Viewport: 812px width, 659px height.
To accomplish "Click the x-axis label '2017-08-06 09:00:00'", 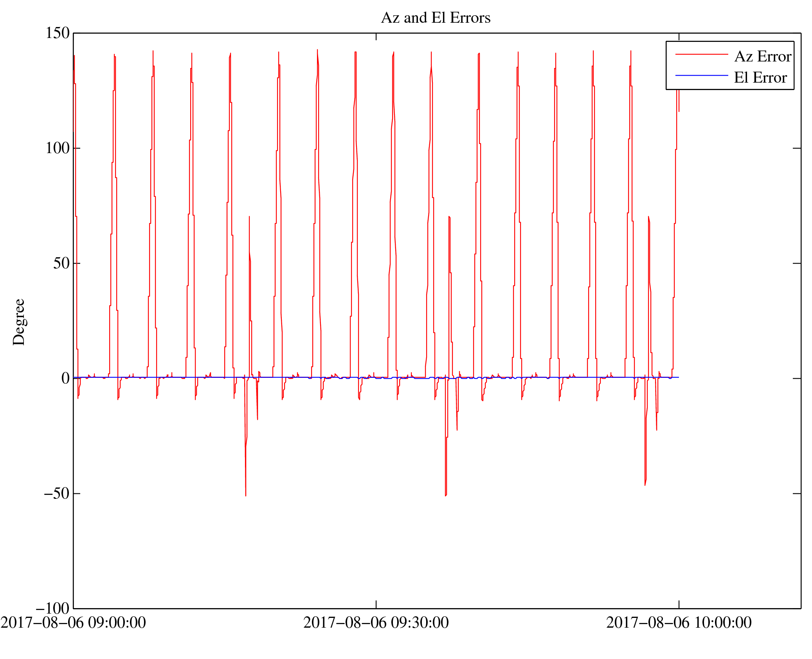I will coord(73,623).
